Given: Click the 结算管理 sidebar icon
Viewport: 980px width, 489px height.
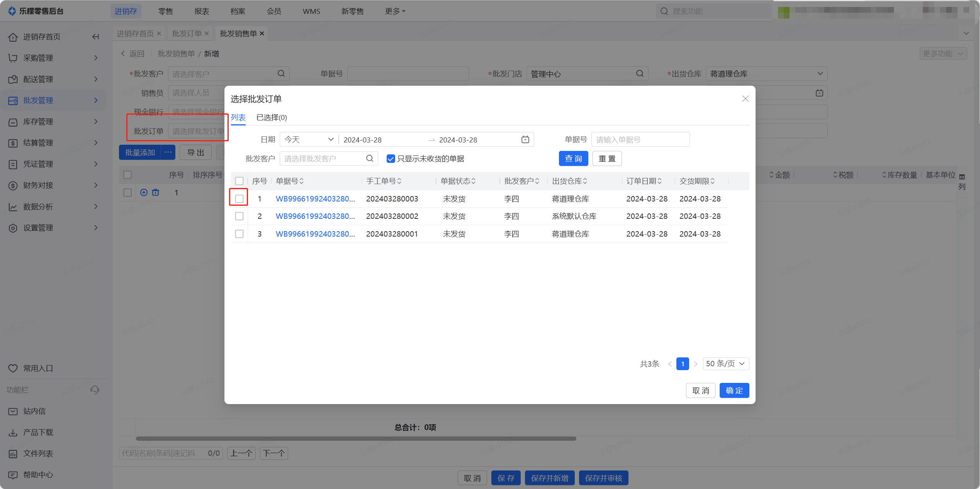Looking at the screenshot, I should [x=13, y=143].
